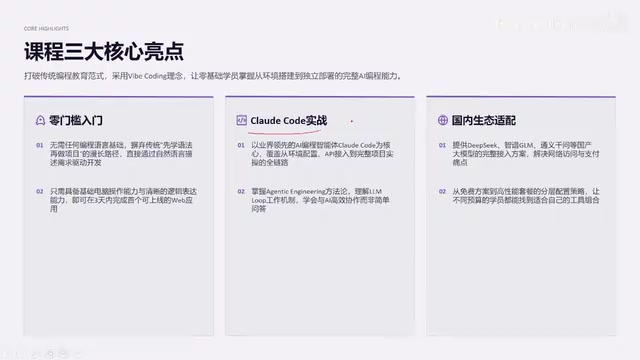Click number 01 in the 零门槛入门 card
Viewport: 640px width, 360px height.
(x=40, y=145)
